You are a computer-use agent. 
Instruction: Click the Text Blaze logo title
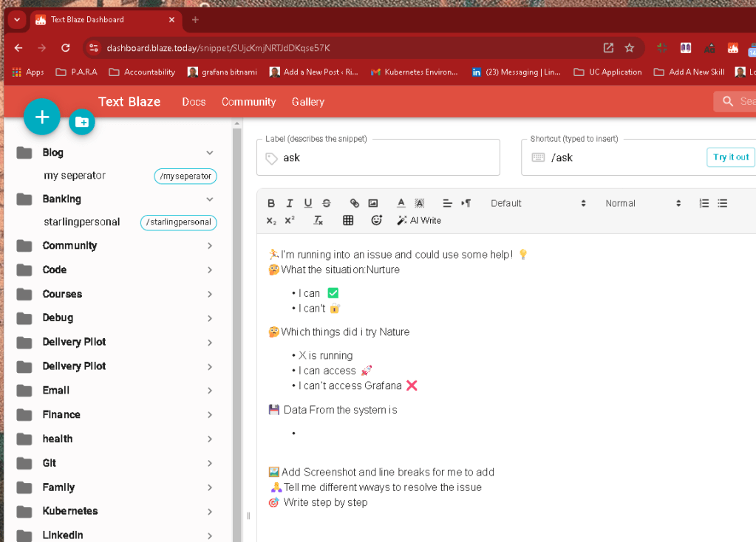pyautogui.click(x=129, y=102)
